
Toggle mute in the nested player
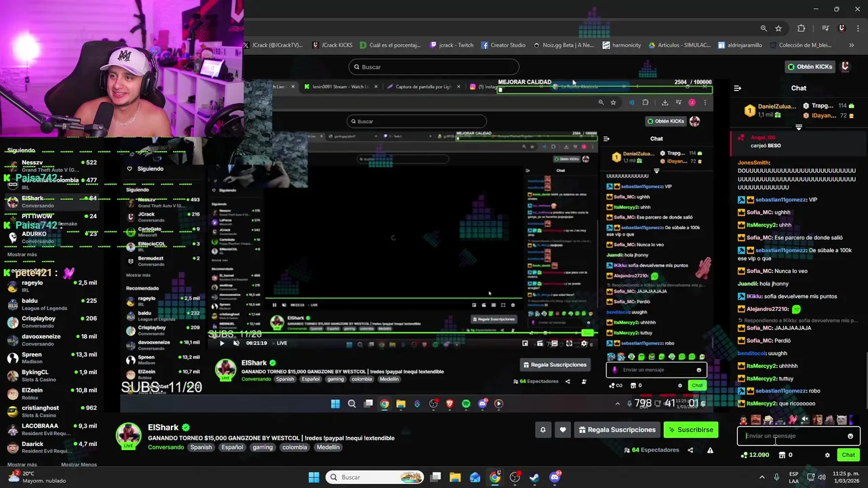236,343
